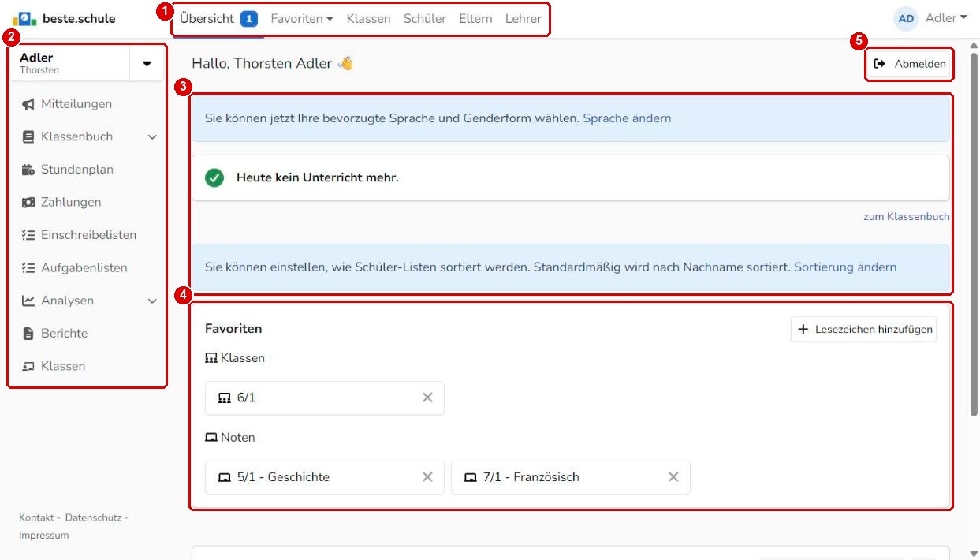This screenshot has width=980, height=560.
Task: Click the Adler Thorsten name card
Action: (x=71, y=63)
